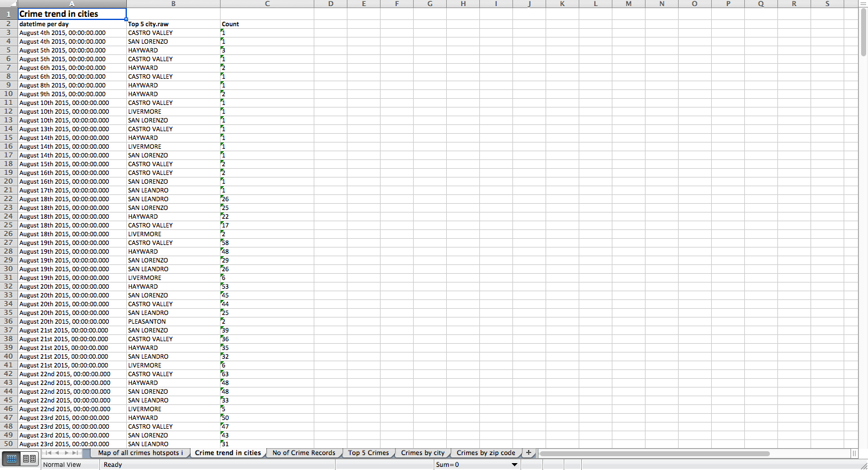This screenshot has width=868, height=470.
Task: Click the previous-sheet navigation arrow
Action: 57,452
